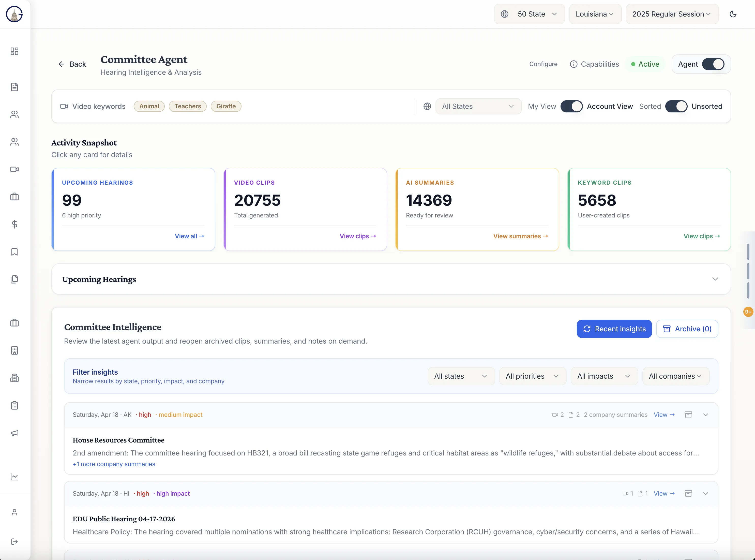Archive the EDU Public Hearing insight

coord(688,493)
